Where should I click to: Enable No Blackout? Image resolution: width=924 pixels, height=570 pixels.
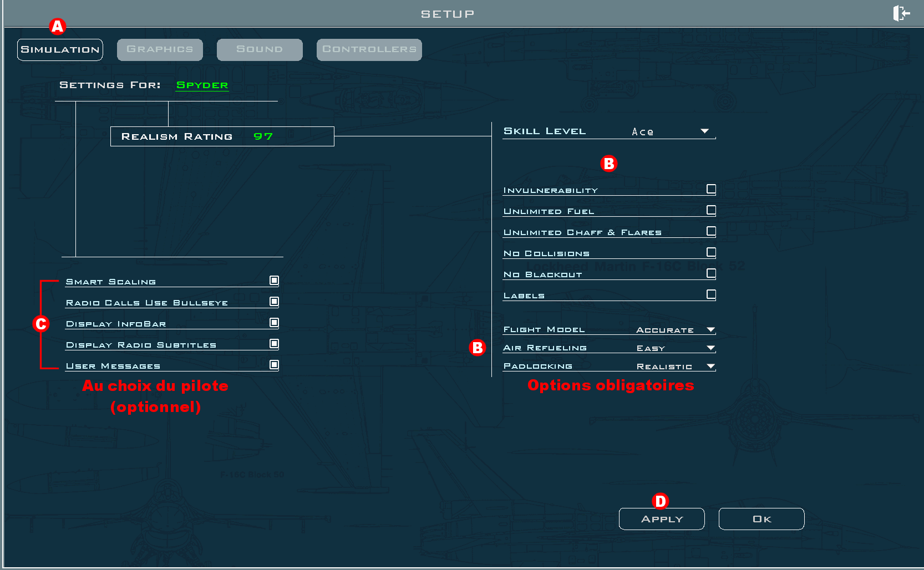711,273
